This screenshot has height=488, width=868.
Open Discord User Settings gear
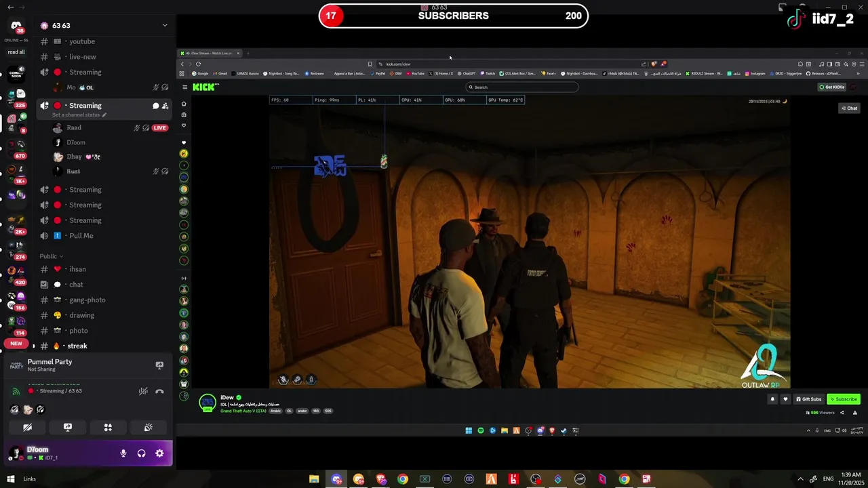pyautogui.click(x=159, y=453)
